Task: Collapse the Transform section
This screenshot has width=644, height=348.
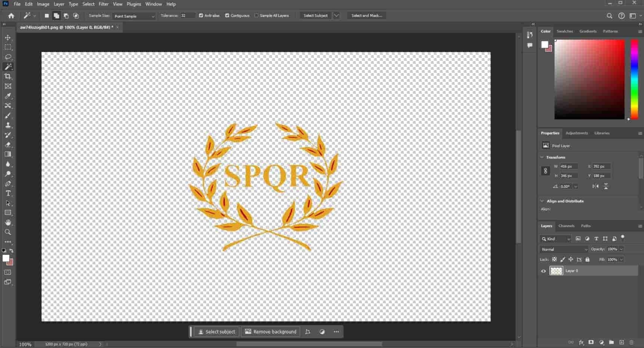Action: click(542, 157)
